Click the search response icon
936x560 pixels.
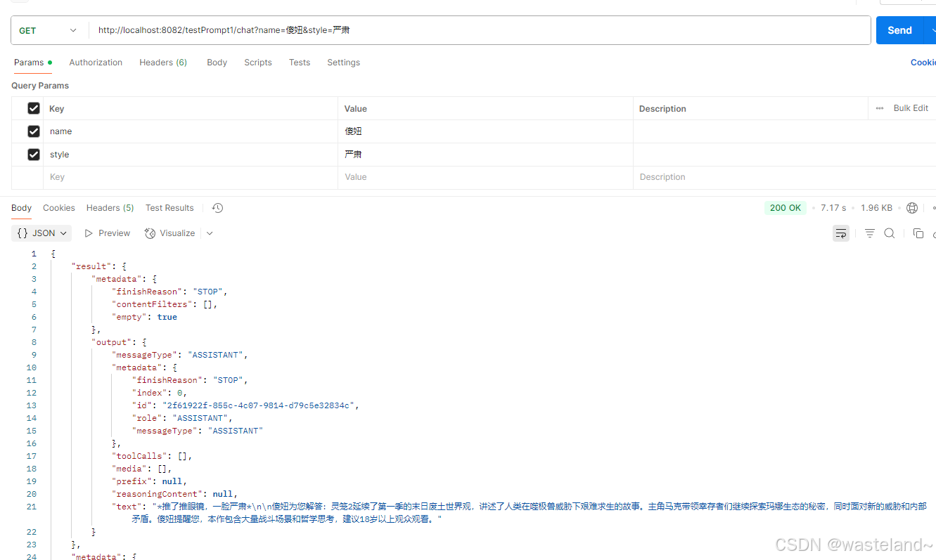(890, 233)
